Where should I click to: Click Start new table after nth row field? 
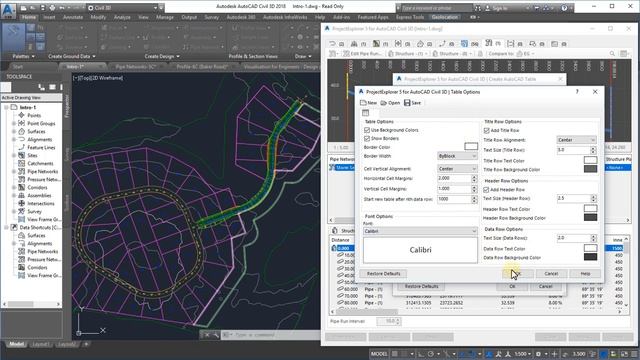click(454, 199)
